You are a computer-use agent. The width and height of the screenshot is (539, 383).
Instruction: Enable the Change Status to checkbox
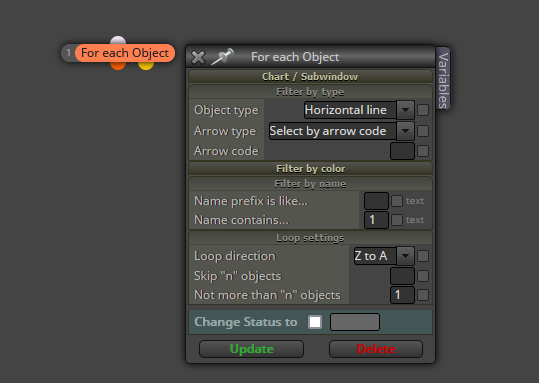click(315, 322)
